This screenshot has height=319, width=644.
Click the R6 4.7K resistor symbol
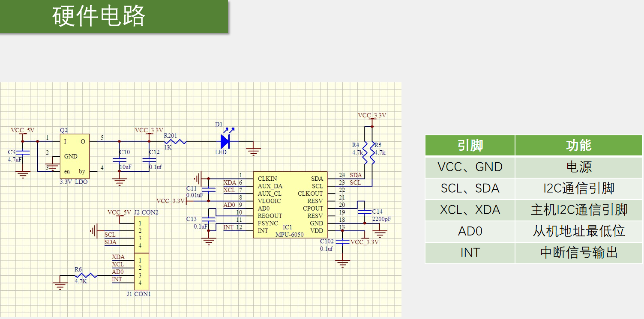click(86, 276)
